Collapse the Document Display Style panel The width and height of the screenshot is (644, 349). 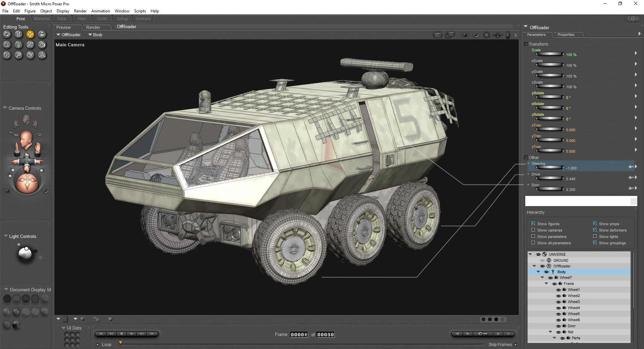pyautogui.click(x=6, y=289)
